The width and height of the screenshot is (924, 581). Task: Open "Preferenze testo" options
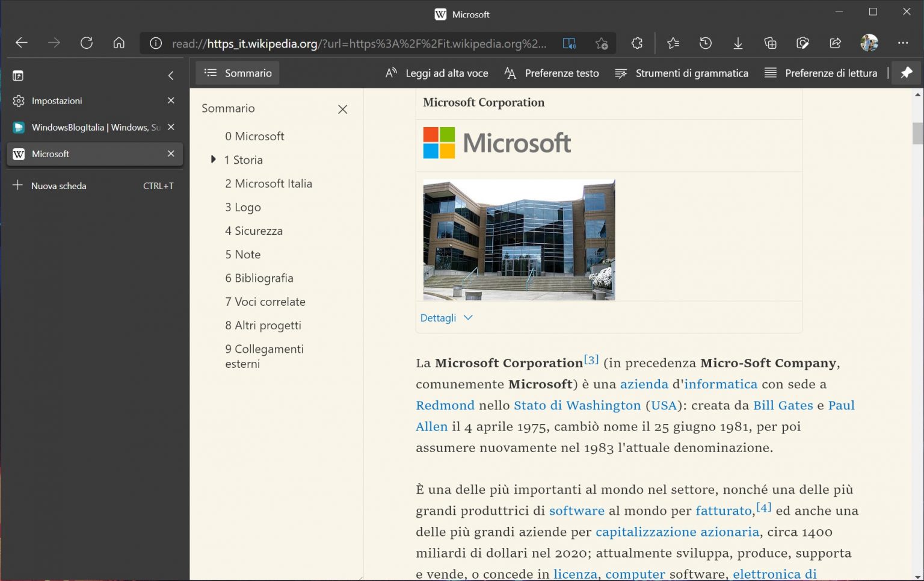pos(552,73)
